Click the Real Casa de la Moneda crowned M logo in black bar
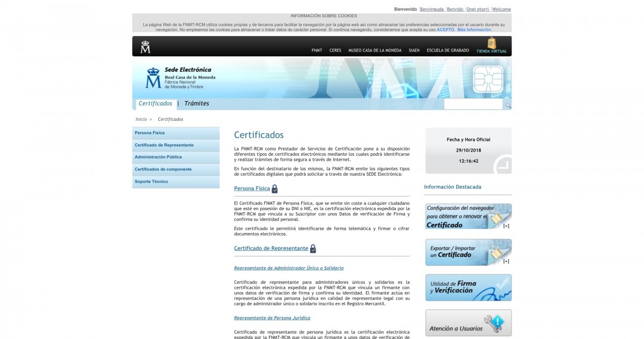 tap(145, 47)
